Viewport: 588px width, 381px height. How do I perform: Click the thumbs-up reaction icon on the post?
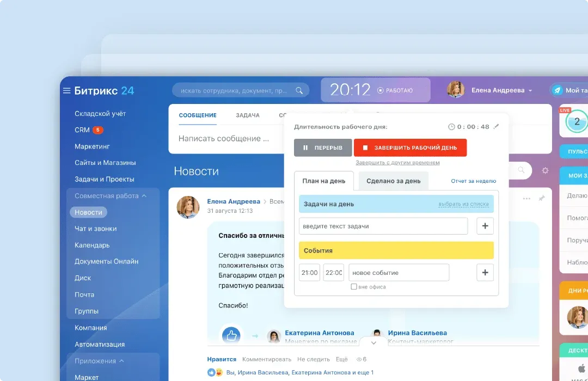tap(231, 336)
